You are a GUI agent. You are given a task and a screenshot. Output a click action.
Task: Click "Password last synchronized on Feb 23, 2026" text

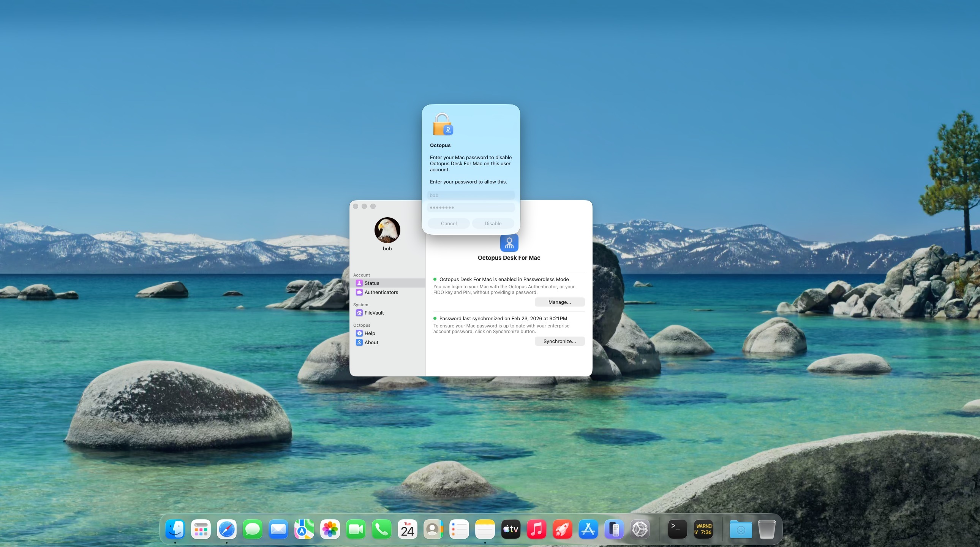point(503,318)
